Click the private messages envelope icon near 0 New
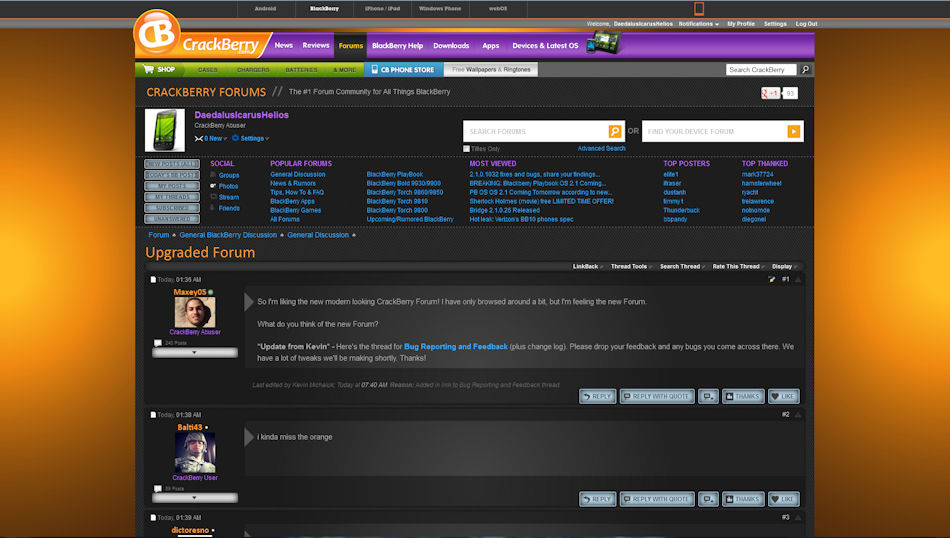This screenshot has width=950, height=538. click(x=198, y=139)
